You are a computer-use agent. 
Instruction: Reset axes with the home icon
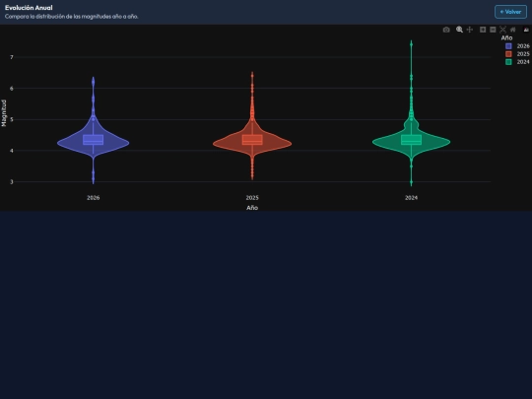pyautogui.click(x=512, y=30)
